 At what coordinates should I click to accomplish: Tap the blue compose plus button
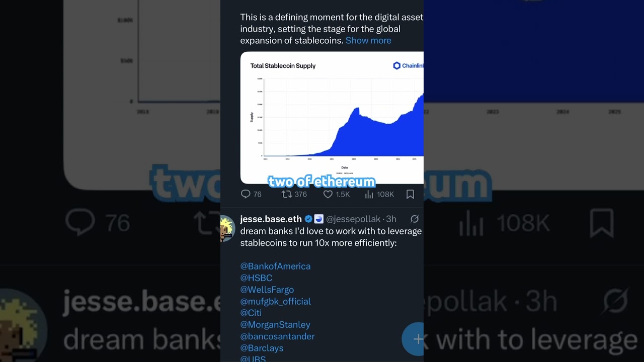(414, 339)
